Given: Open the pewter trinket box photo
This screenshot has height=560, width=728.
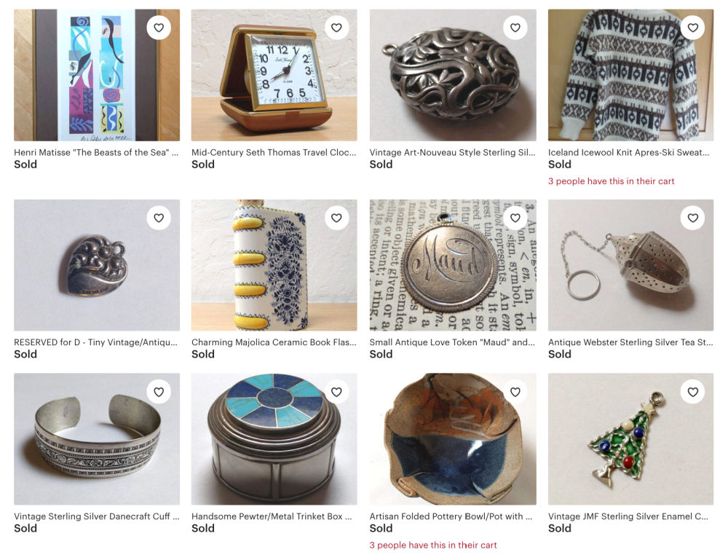Looking at the screenshot, I should [x=274, y=439].
